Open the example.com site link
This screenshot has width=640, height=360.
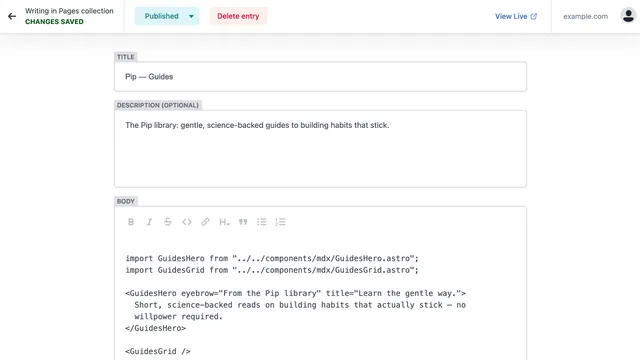585,16
